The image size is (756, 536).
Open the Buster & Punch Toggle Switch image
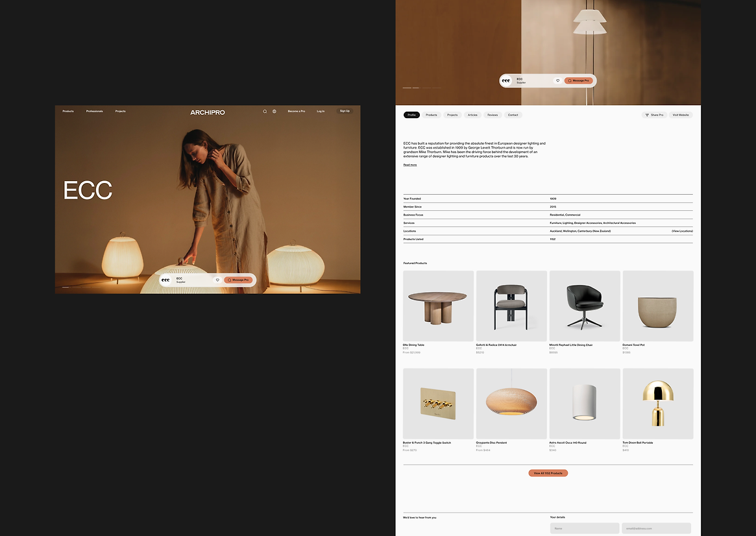[438, 404]
